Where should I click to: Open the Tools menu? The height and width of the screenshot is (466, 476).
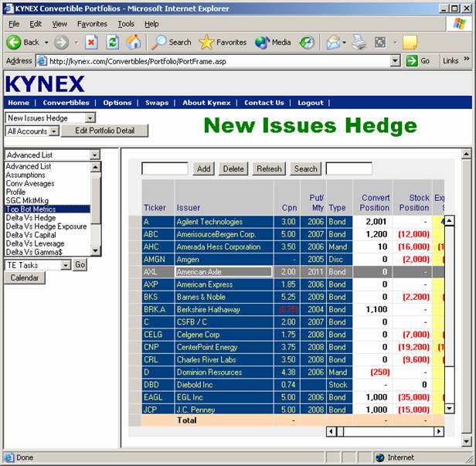point(126,24)
